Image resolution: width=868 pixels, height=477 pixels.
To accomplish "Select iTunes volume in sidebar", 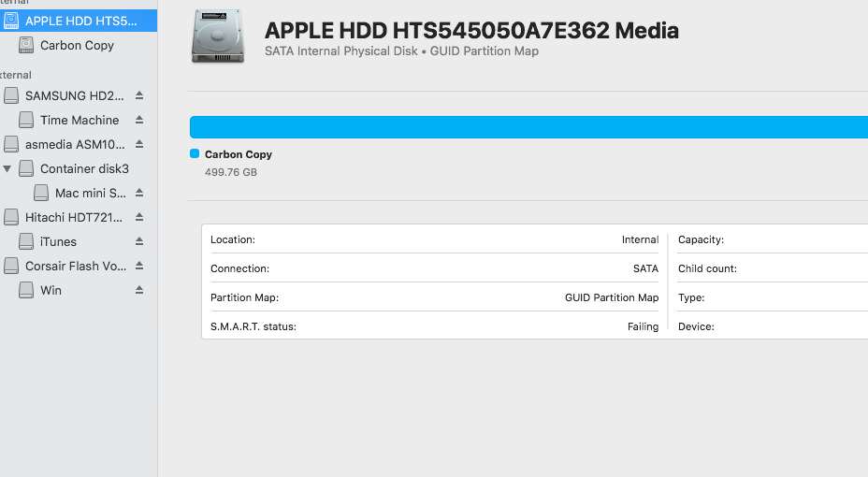I will [x=58, y=242].
